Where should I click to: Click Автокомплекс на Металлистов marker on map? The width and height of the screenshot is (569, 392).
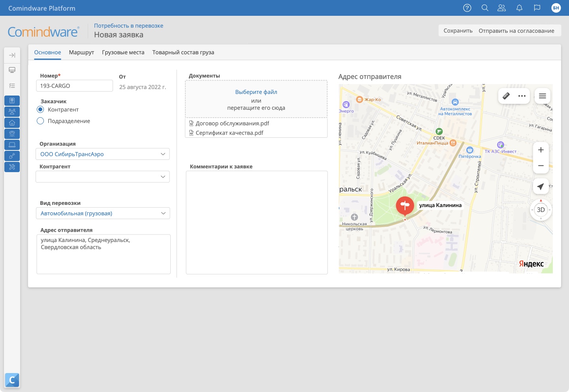[x=455, y=102]
